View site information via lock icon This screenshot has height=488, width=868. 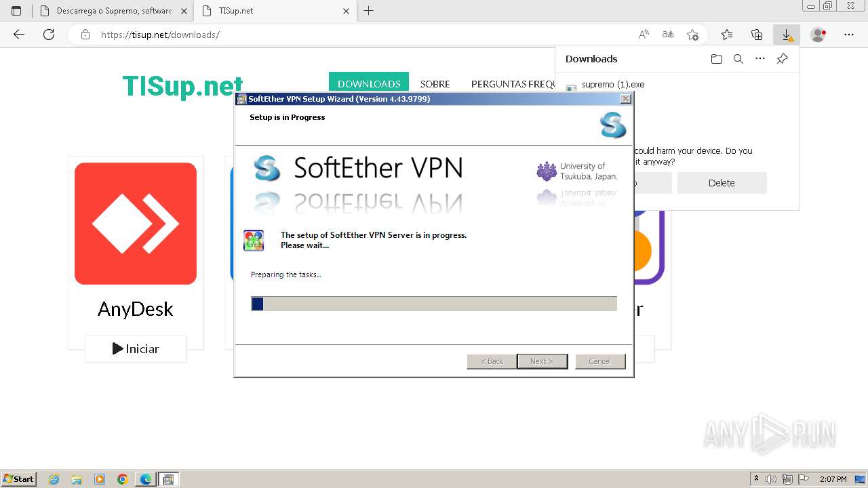[x=85, y=35]
